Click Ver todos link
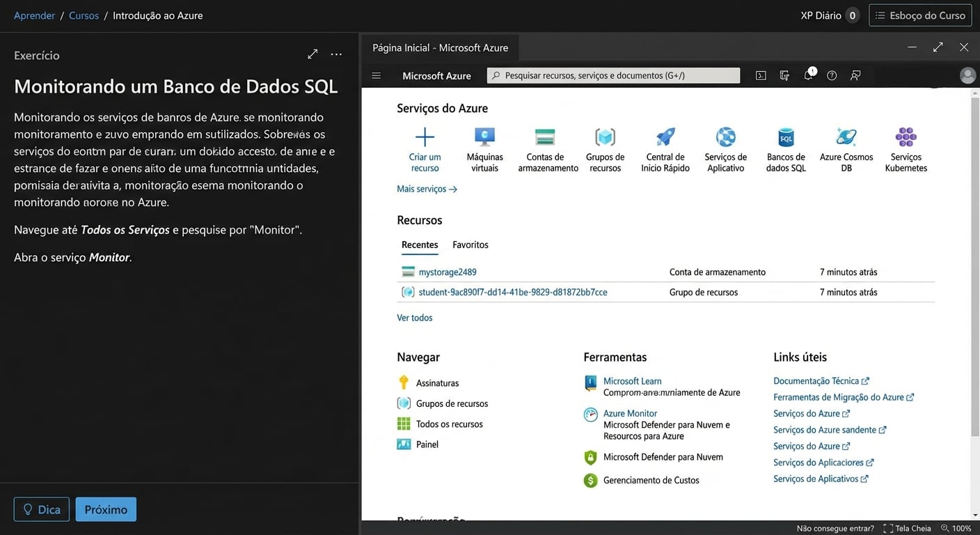Image resolution: width=980 pixels, height=535 pixels. click(415, 318)
